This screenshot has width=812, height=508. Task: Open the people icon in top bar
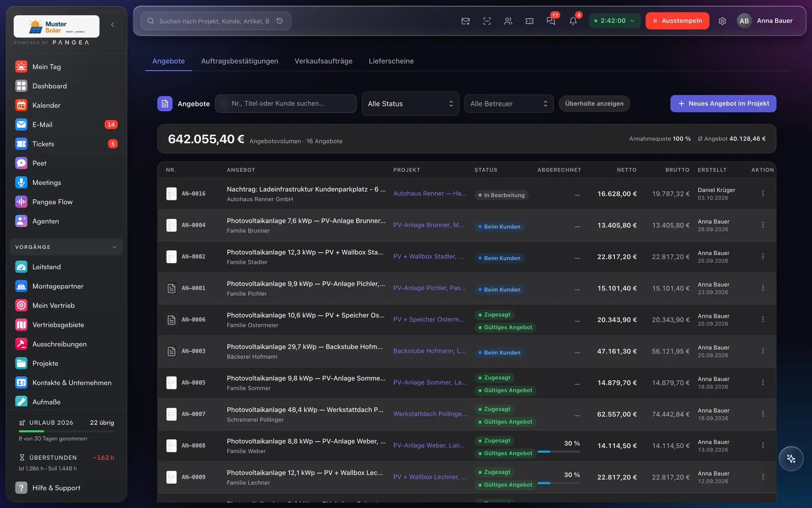(x=508, y=21)
